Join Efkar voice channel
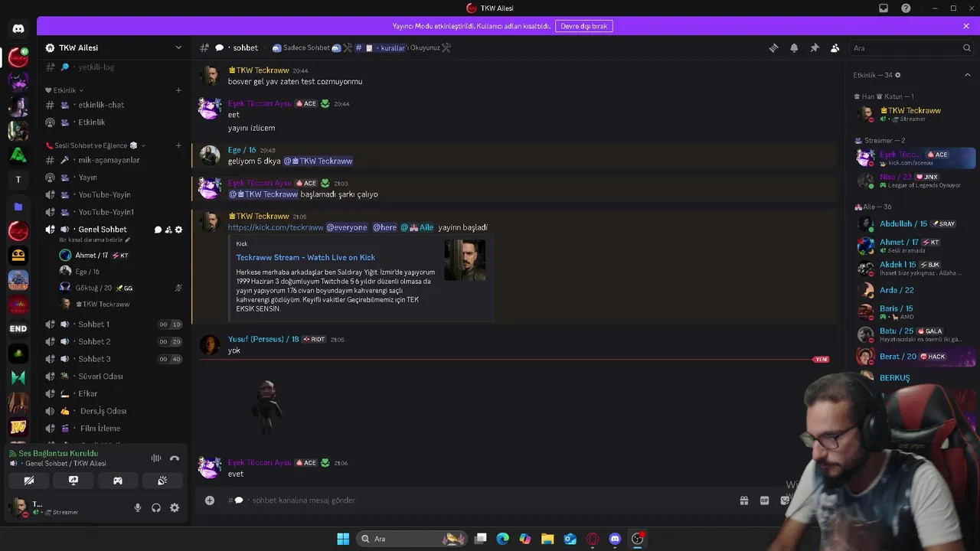The height and width of the screenshot is (551, 980). coord(113,393)
